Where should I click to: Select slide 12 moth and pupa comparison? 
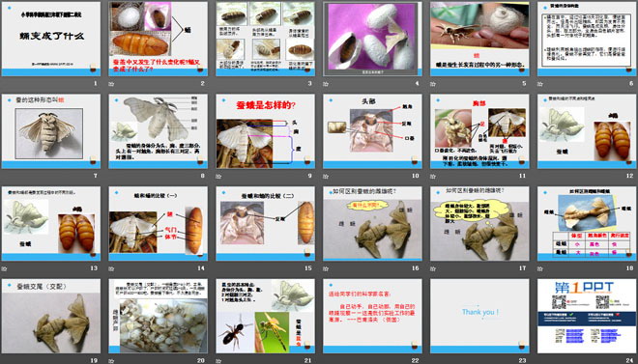587,131
